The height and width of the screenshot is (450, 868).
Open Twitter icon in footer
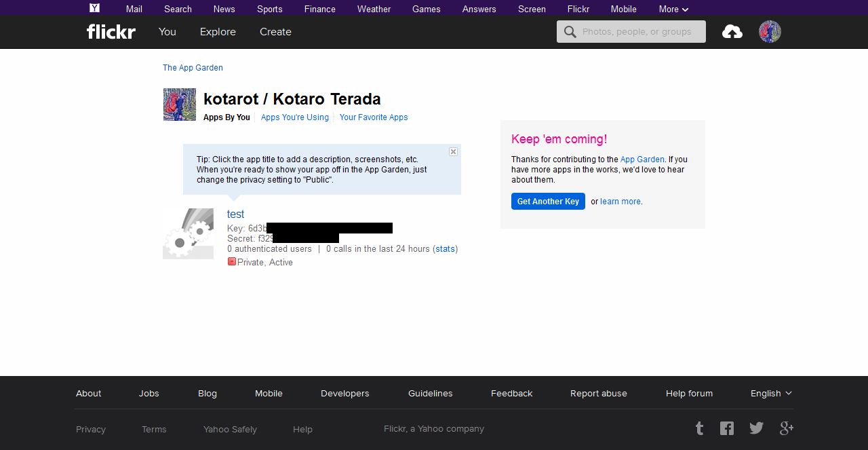point(756,428)
